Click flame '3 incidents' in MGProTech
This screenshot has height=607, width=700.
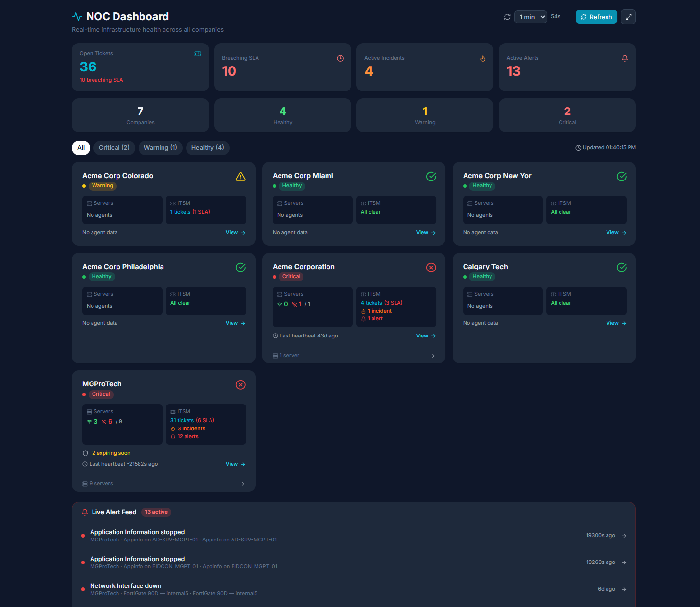[x=187, y=429]
